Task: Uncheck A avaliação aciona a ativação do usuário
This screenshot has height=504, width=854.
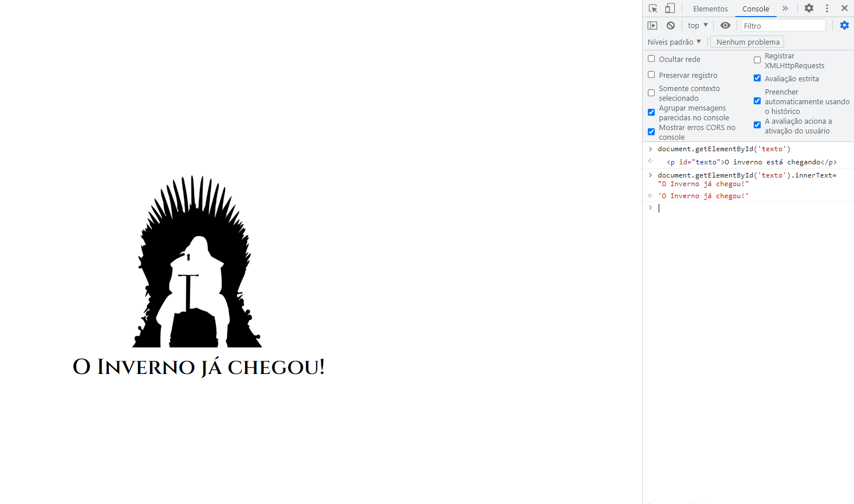Action: pyautogui.click(x=757, y=125)
